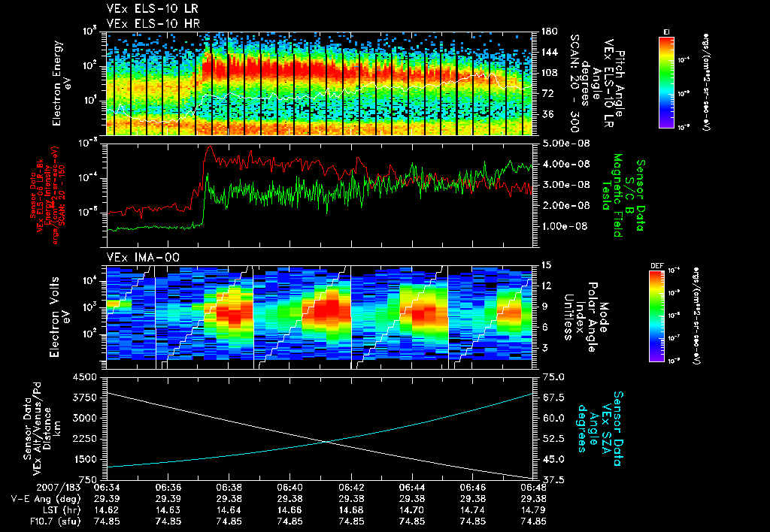Screen dimensions: 770x532
Task: Click the green 'Magnetic Field Tesla' label
Action: (612, 195)
